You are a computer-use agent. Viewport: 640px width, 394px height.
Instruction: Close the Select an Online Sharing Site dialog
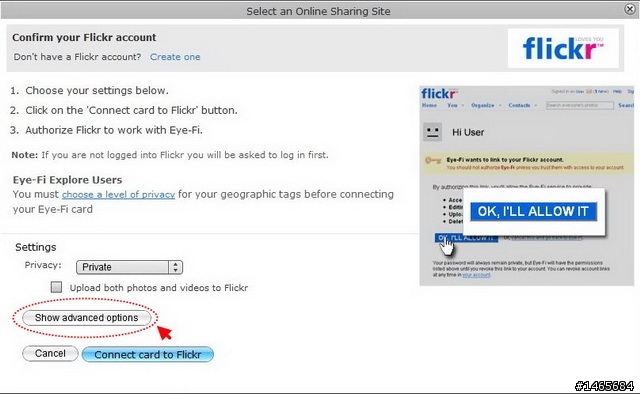click(x=630, y=9)
